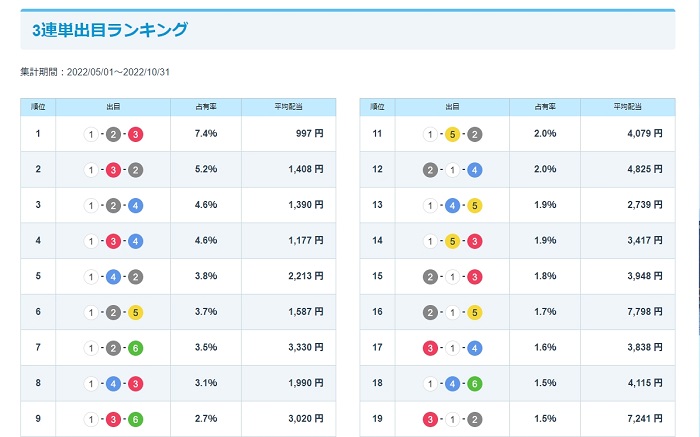Click the yellow 5 circle in rank 11 row
Image resolution: width=700 pixels, height=437 pixels.
point(452,133)
